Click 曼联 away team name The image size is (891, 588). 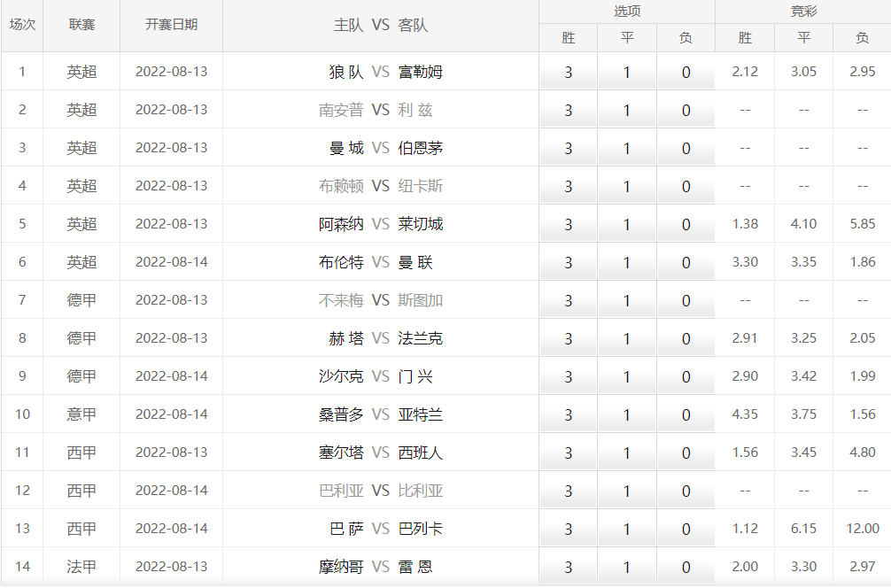pyautogui.click(x=415, y=262)
